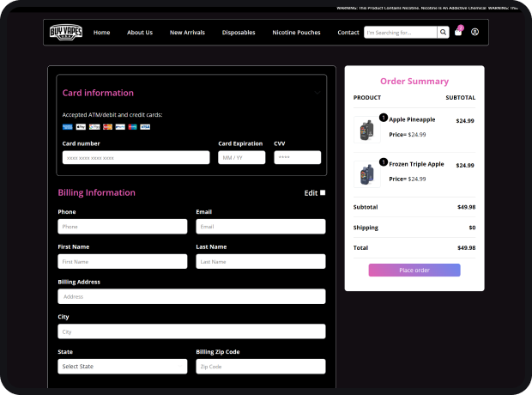Viewport: 532px width, 395px height.
Task: Click the Apple Pineapple $24.99 subtotal
Action: pos(465,120)
